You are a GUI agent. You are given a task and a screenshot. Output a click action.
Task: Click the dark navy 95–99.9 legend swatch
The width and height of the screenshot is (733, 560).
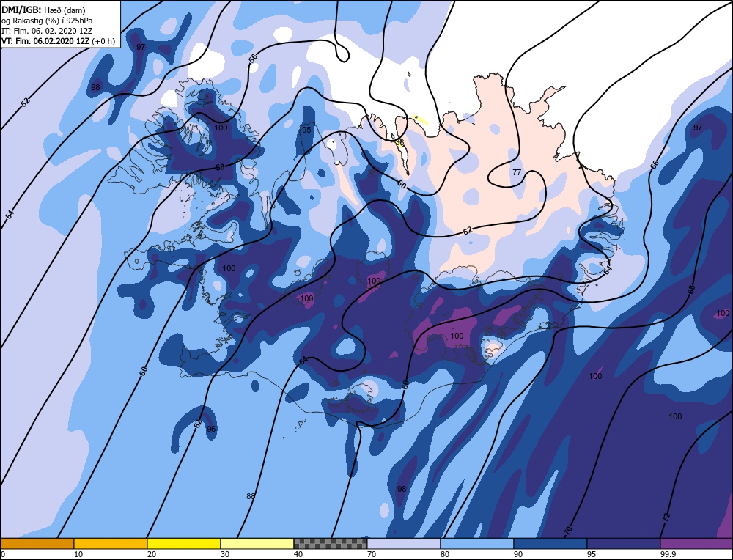pos(624,543)
